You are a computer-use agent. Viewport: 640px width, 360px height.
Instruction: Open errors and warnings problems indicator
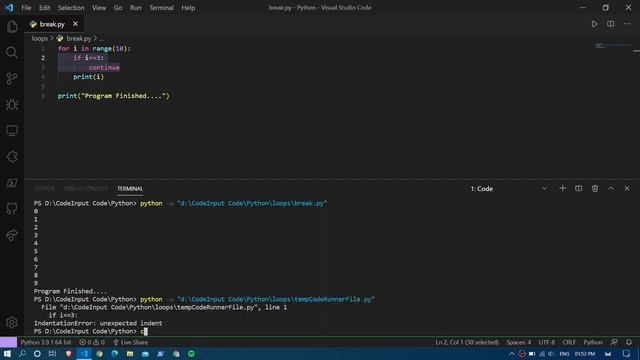pos(92,342)
